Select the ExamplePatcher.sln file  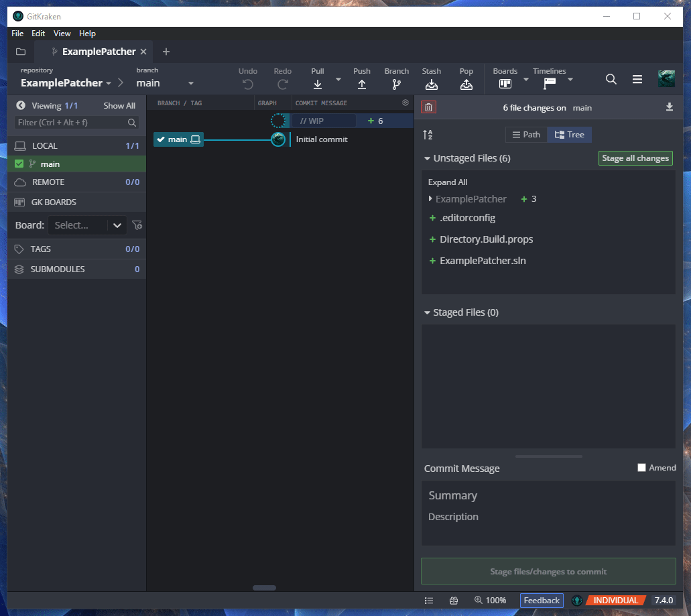pos(483,261)
